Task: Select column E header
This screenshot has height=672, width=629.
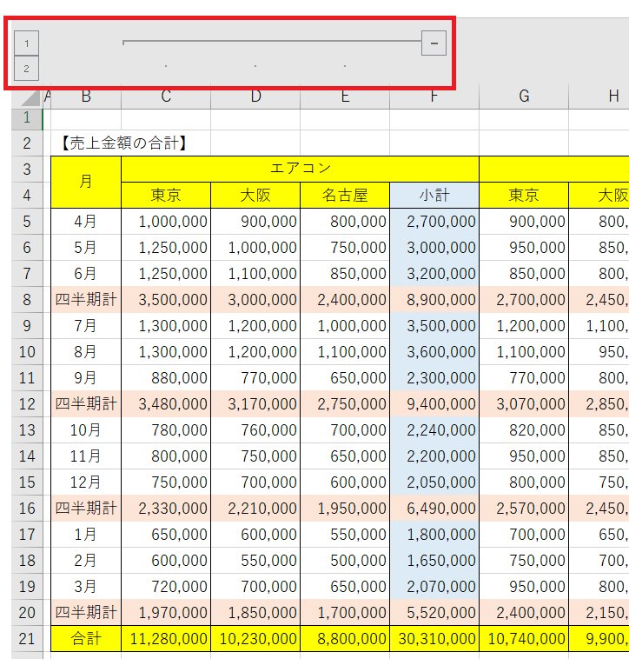Action: (345, 96)
